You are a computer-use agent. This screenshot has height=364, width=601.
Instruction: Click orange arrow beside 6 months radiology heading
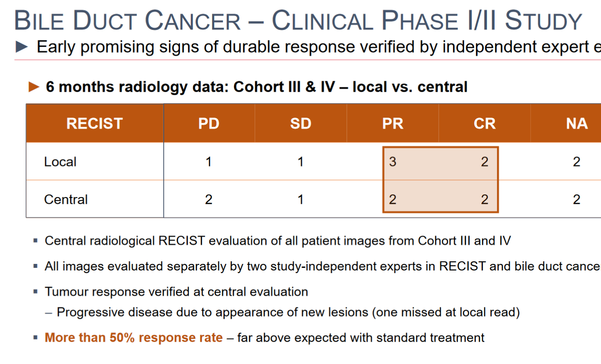[x=34, y=87]
